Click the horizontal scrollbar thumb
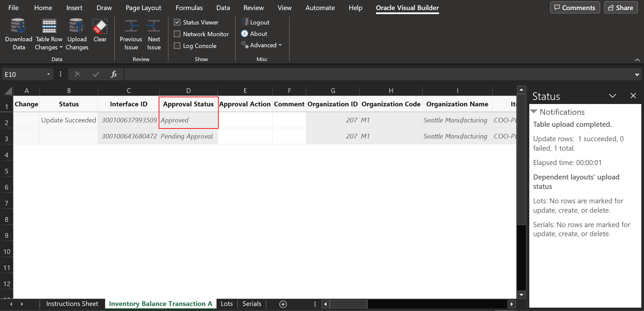The height and width of the screenshot is (311, 644). (349, 304)
